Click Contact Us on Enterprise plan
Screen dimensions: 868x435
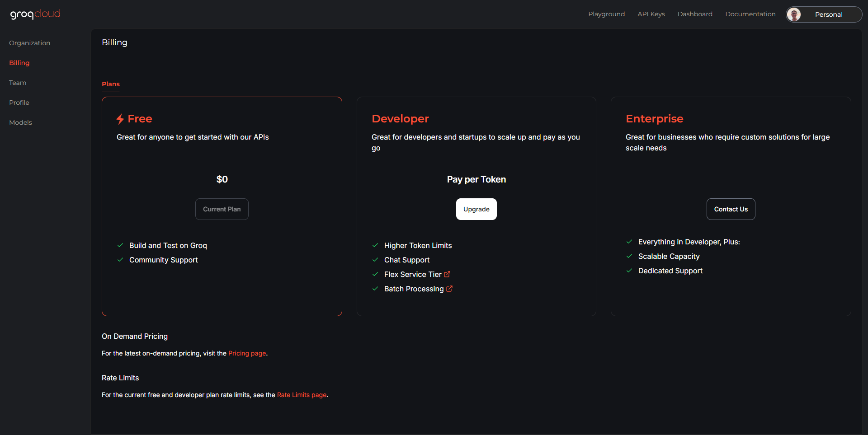click(731, 209)
